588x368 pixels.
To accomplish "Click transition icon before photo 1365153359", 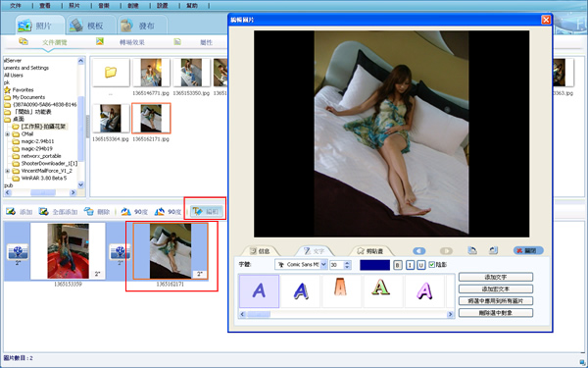I will (x=18, y=252).
